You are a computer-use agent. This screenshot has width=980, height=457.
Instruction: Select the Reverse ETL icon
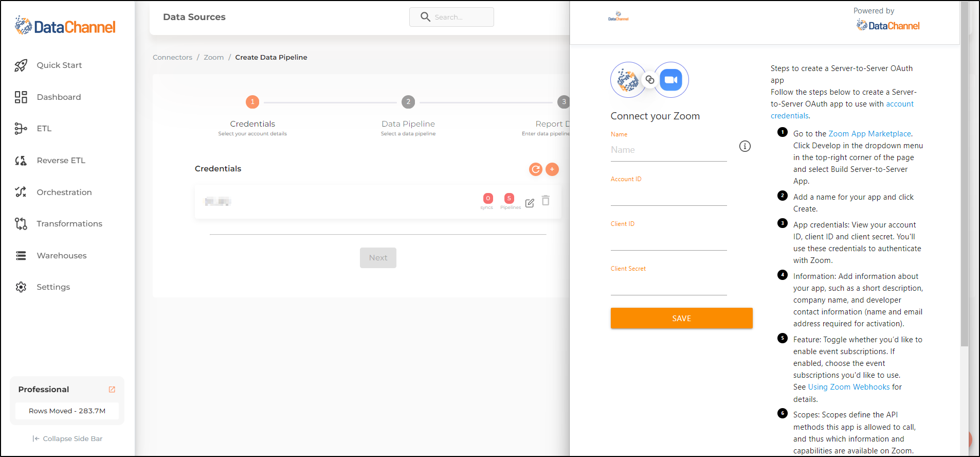tap(21, 161)
